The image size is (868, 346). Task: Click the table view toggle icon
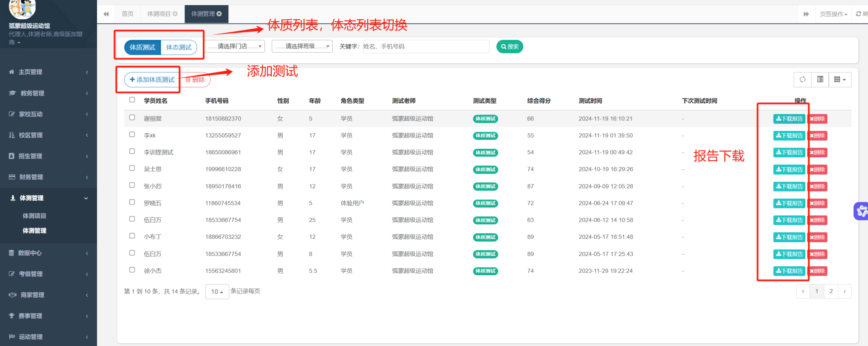[x=820, y=79]
